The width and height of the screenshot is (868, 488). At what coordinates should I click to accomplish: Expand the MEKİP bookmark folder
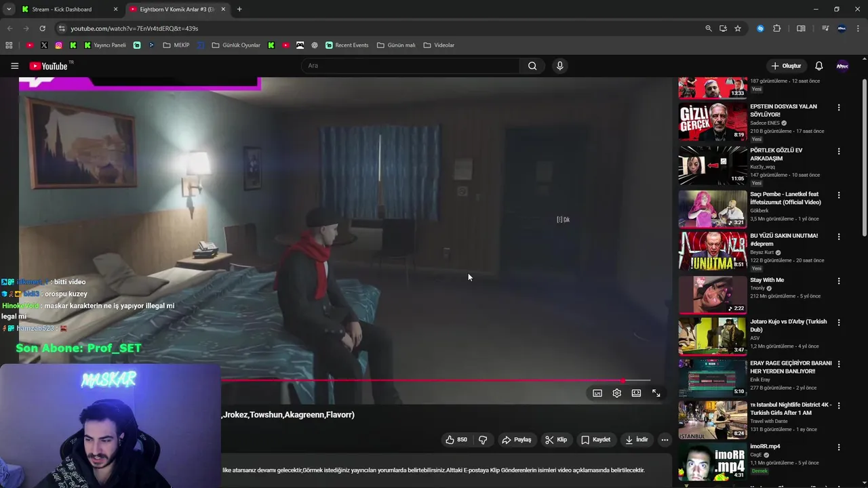[176, 45]
